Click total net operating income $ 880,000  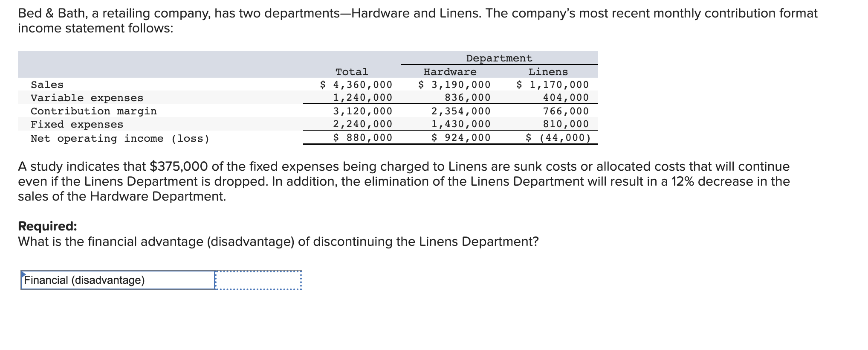pyautogui.click(x=362, y=137)
